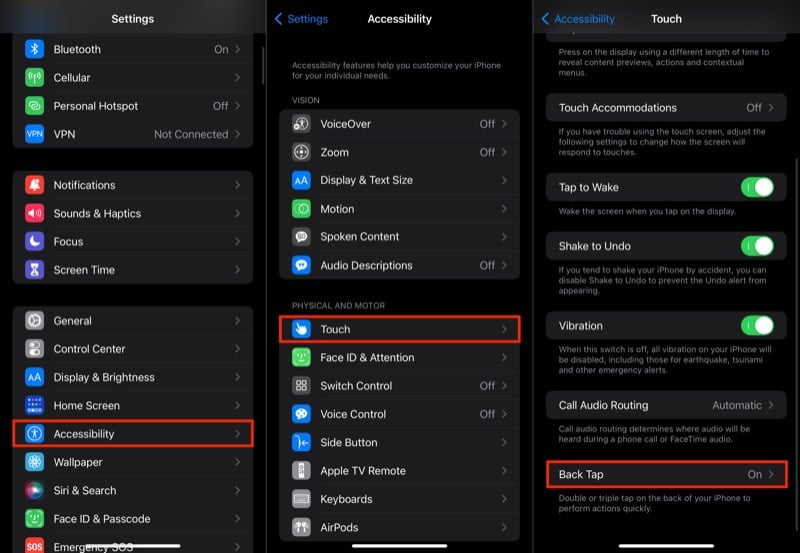Image resolution: width=800 pixels, height=553 pixels.
Task: Tap the VoiceOver icon
Action: (x=302, y=123)
